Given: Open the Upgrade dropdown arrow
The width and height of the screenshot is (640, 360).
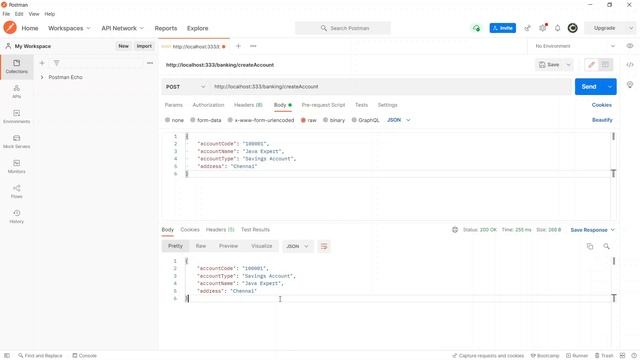Looking at the screenshot, I should (631, 28).
